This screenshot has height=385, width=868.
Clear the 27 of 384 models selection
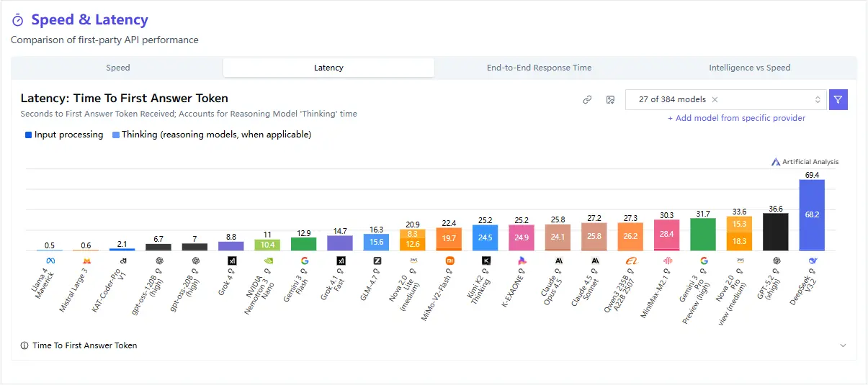[715, 100]
